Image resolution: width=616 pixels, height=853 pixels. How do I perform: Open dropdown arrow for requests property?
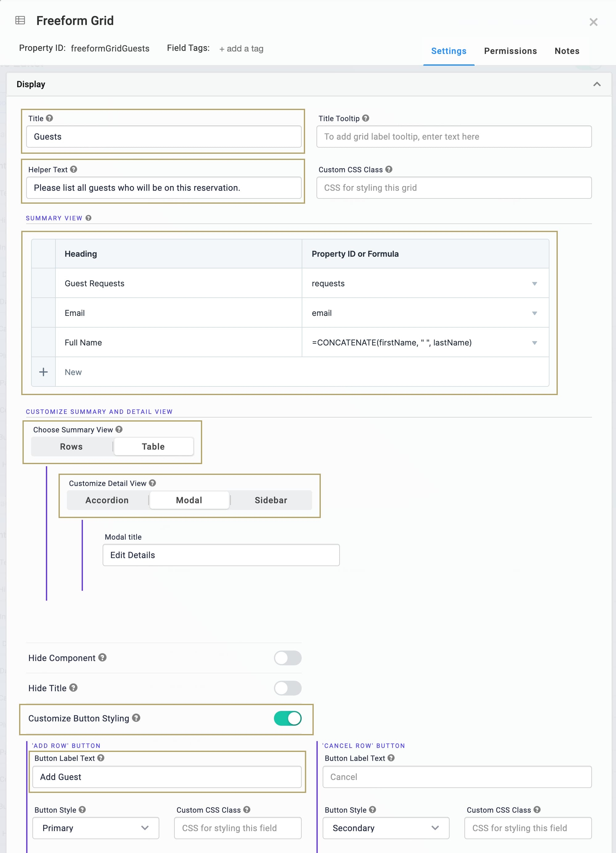(534, 284)
